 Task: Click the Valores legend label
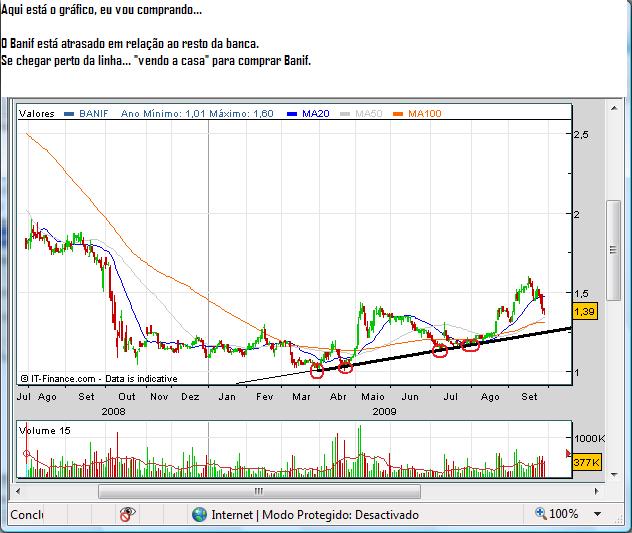(36, 114)
